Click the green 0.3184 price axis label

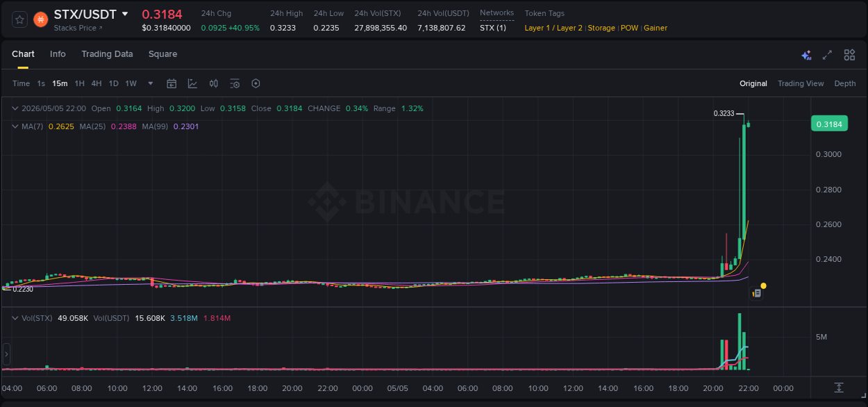[829, 124]
